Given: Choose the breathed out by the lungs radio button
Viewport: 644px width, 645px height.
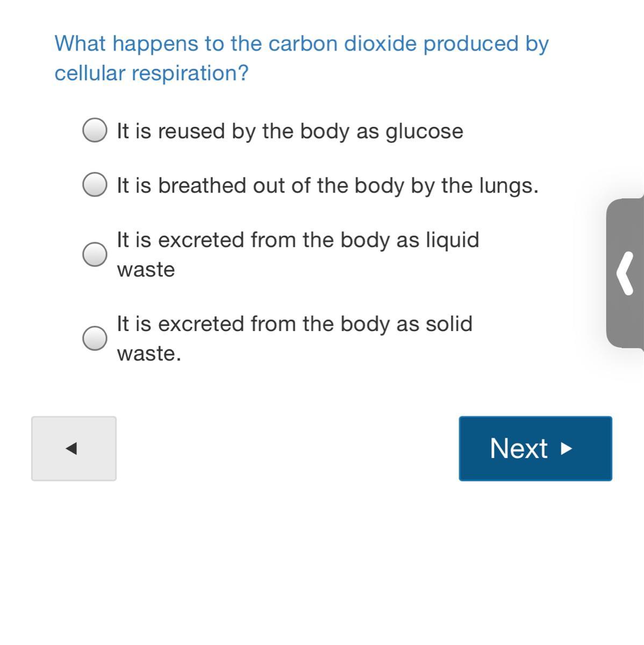Looking at the screenshot, I should click(95, 185).
